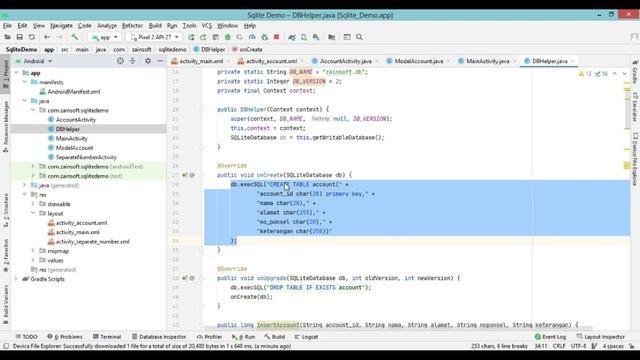640x360 pixels.
Task: Open the Database Inspector tool window
Action: pos(159,337)
